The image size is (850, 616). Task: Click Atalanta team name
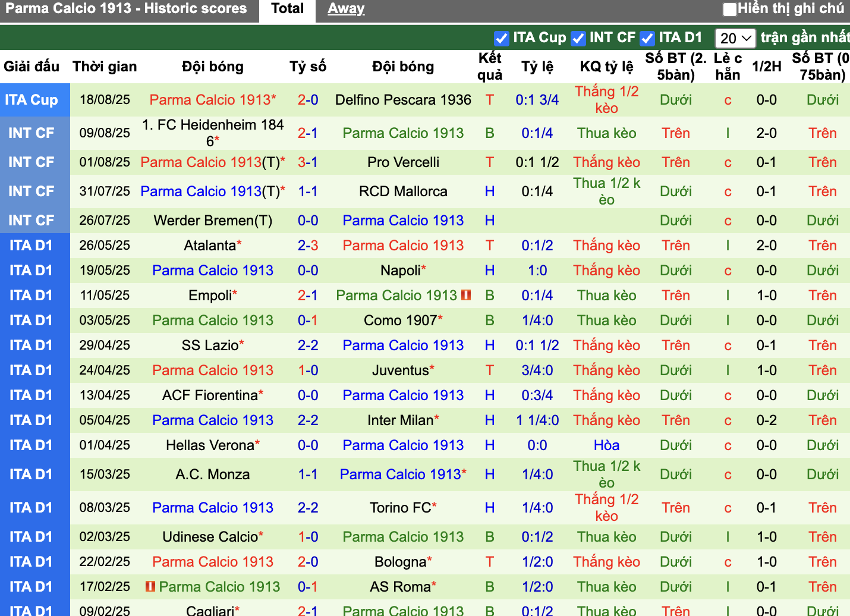click(210, 246)
